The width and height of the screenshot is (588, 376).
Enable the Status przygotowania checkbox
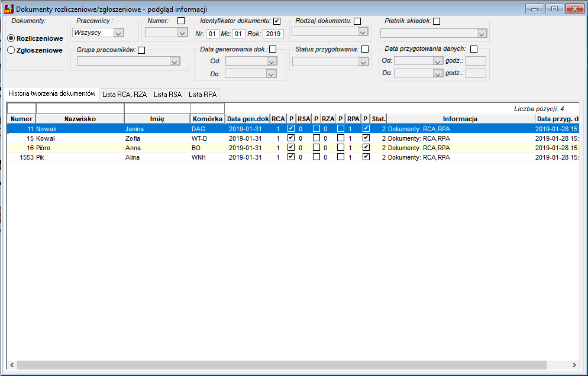coord(365,49)
